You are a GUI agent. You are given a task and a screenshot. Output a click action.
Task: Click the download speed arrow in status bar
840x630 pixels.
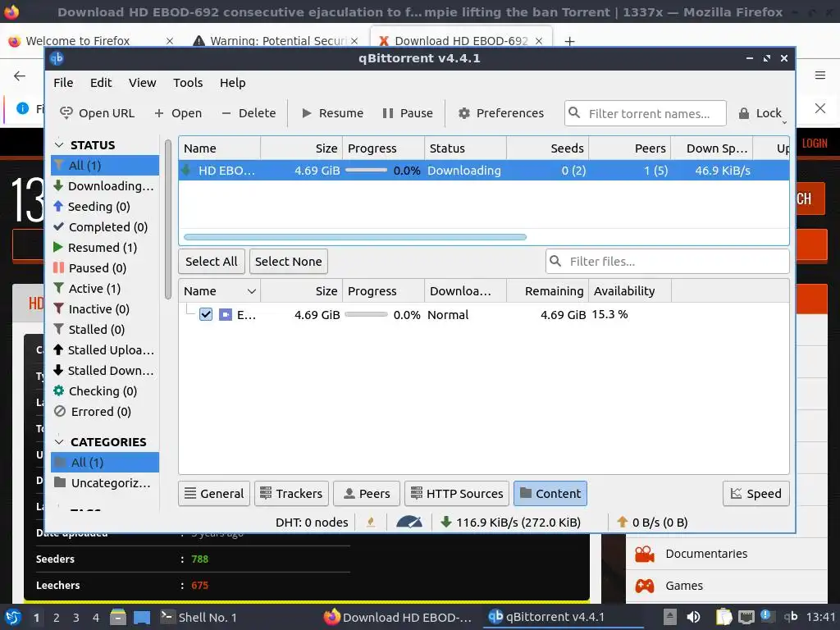(445, 522)
